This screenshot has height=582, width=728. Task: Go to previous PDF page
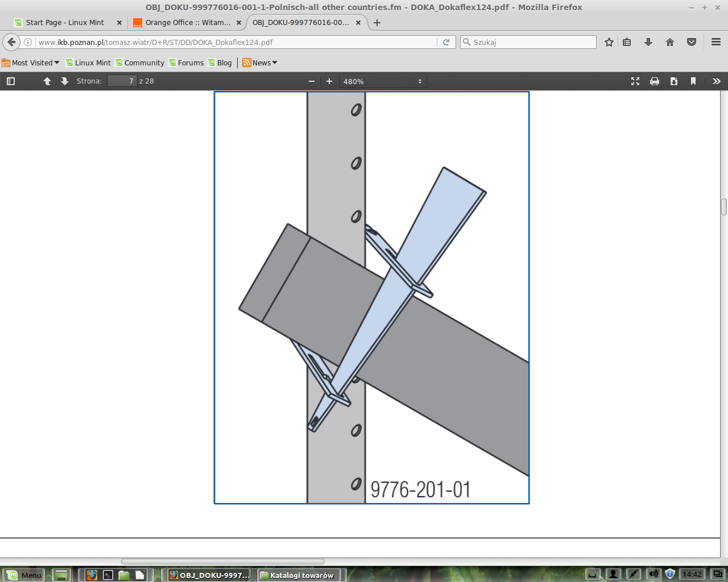pyautogui.click(x=47, y=81)
